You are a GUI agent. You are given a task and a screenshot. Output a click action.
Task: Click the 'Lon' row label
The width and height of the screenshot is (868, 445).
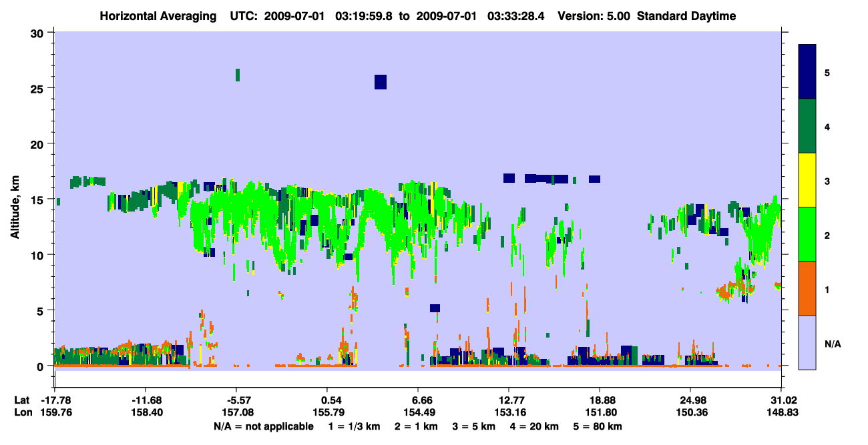(x=22, y=413)
